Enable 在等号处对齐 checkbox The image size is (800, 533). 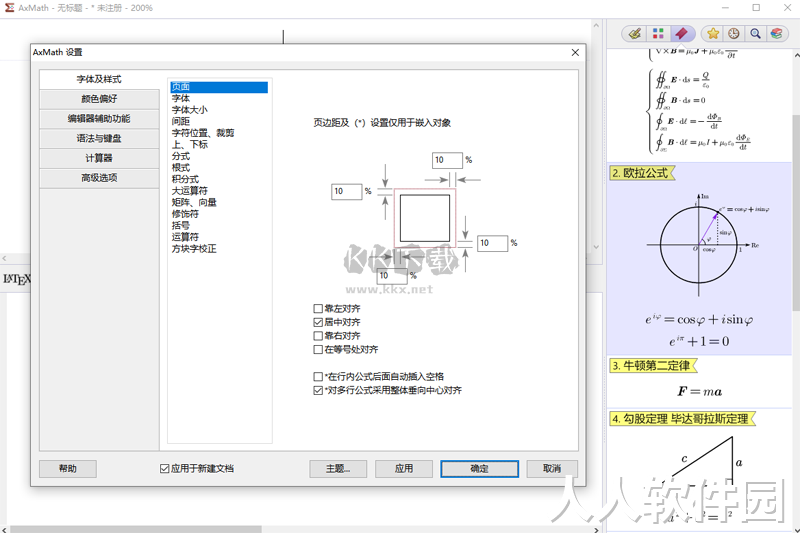318,349
